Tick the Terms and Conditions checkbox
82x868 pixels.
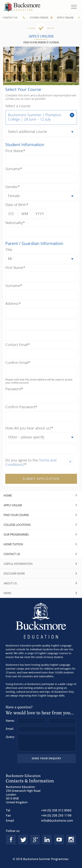tap(70, 462)
